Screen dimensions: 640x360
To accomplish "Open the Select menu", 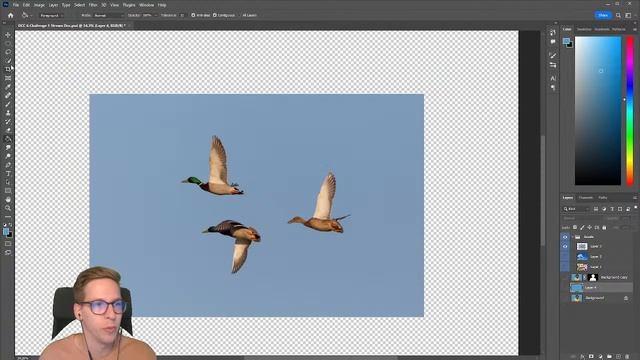I will pos(80,5).
